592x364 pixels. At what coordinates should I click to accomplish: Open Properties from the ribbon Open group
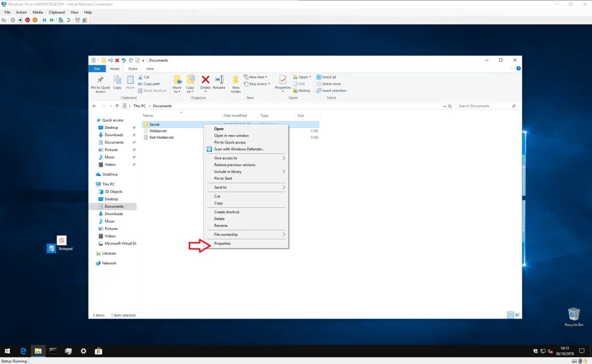pyautogui.click(x=283, y=82)
